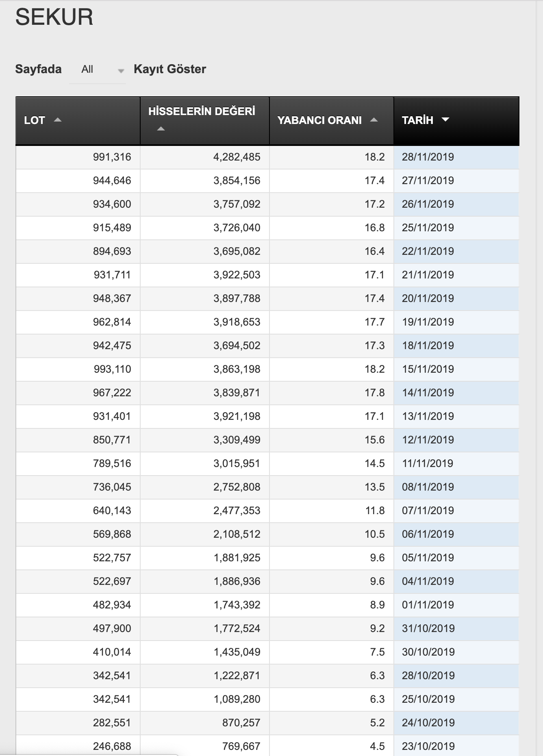Click share value 2,477,353
The image size is (543, 756).
[237, 511]
